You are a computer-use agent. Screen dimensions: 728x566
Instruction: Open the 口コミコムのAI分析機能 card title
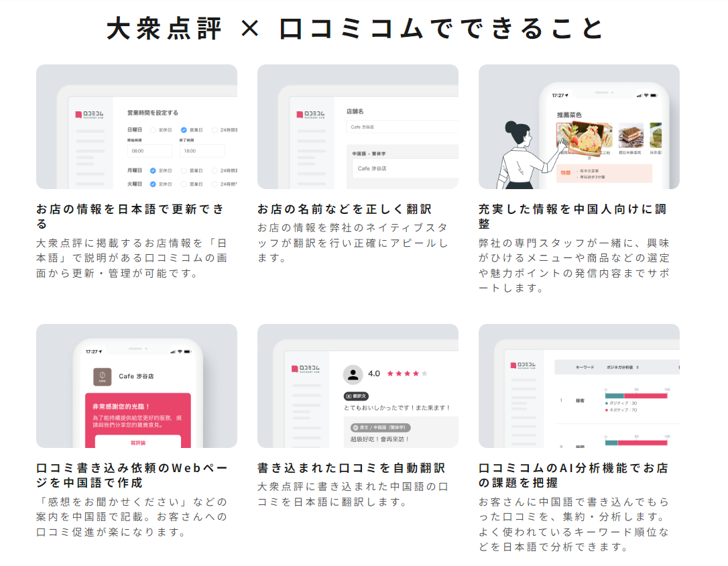click(573, 475)
